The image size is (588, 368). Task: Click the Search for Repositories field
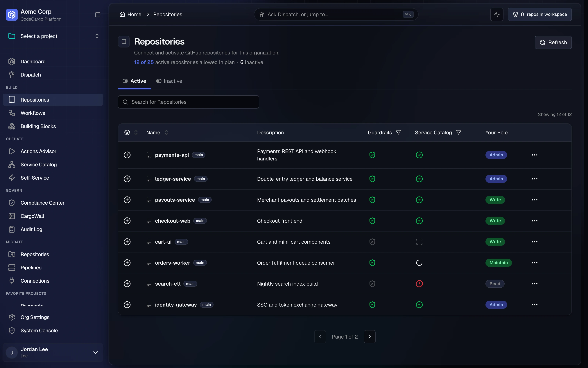188,102
